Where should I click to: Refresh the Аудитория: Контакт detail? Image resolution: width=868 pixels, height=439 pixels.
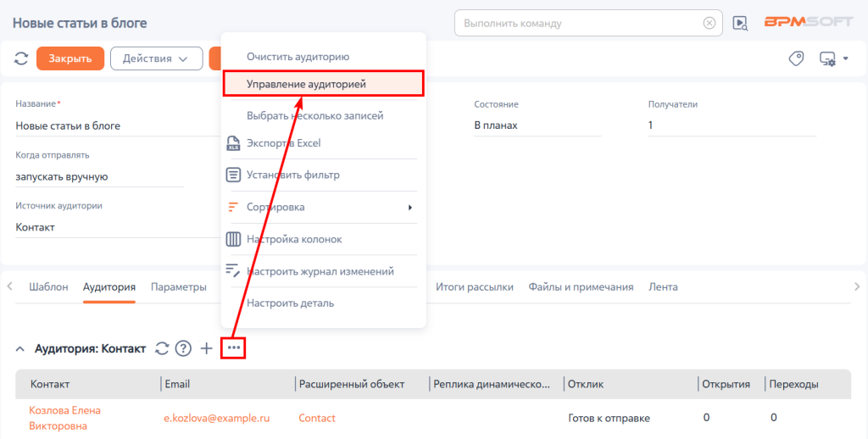point(162,348)
